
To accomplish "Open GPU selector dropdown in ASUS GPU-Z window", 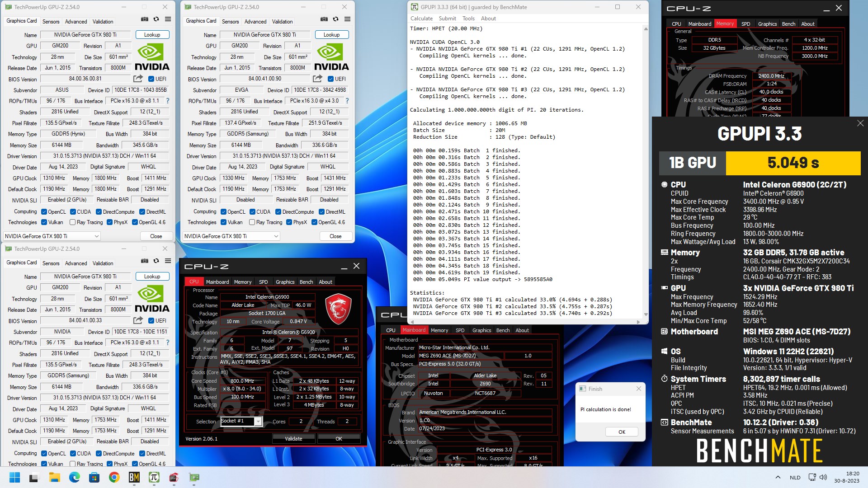I will (x=52, y=236).
